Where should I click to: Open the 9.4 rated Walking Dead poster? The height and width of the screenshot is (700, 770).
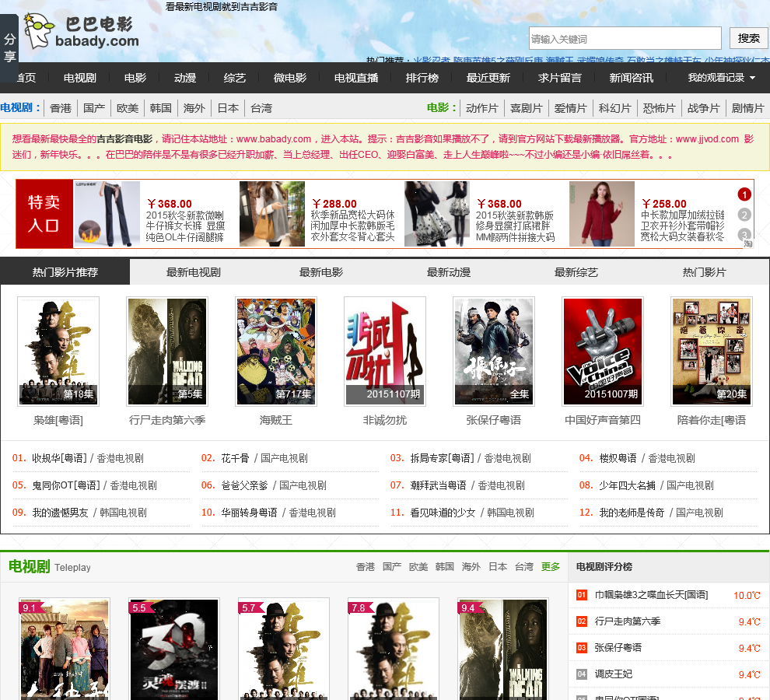[503, 649]
